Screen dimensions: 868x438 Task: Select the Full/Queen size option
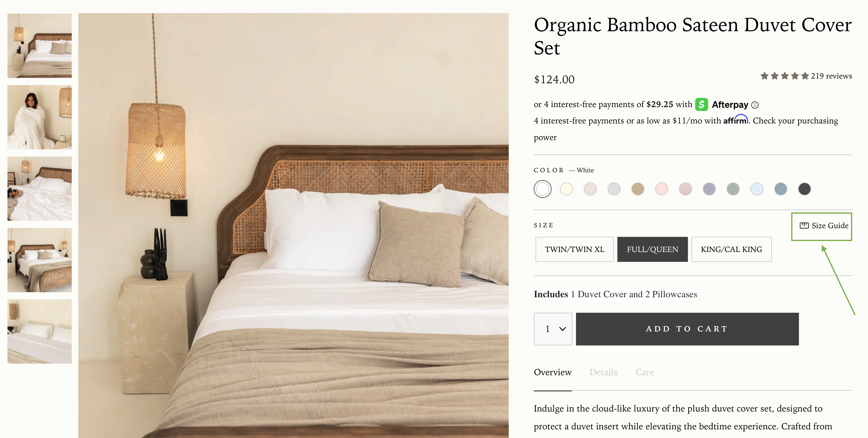(x=652, y=249)
